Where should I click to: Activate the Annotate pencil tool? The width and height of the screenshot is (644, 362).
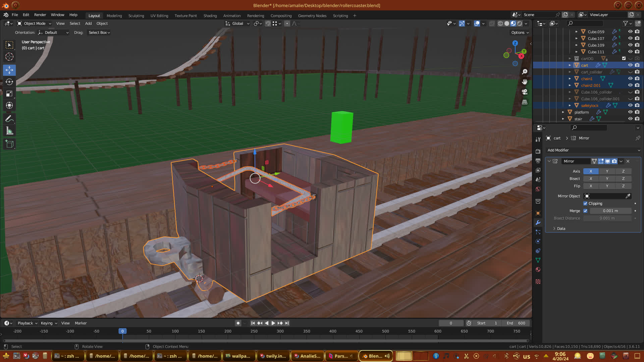click(9, 119)
